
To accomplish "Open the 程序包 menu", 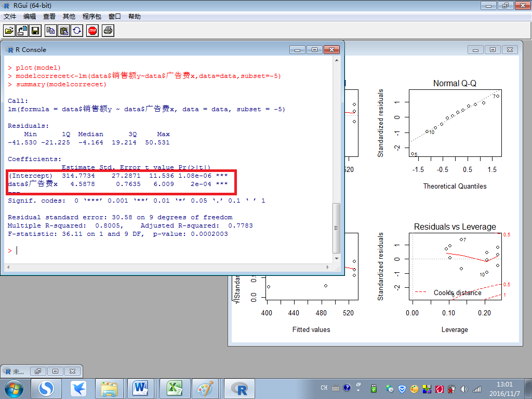I will click(x=92, y=17).
